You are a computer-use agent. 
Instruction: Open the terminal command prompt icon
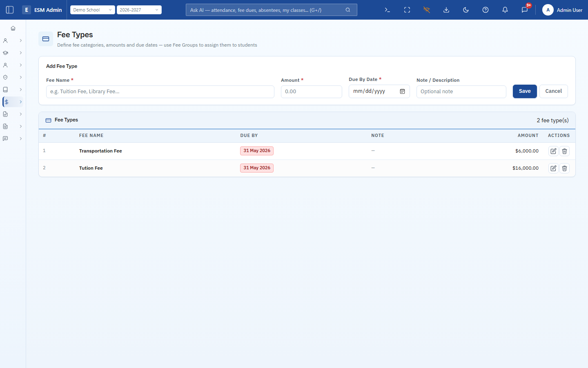coord(388,10)
